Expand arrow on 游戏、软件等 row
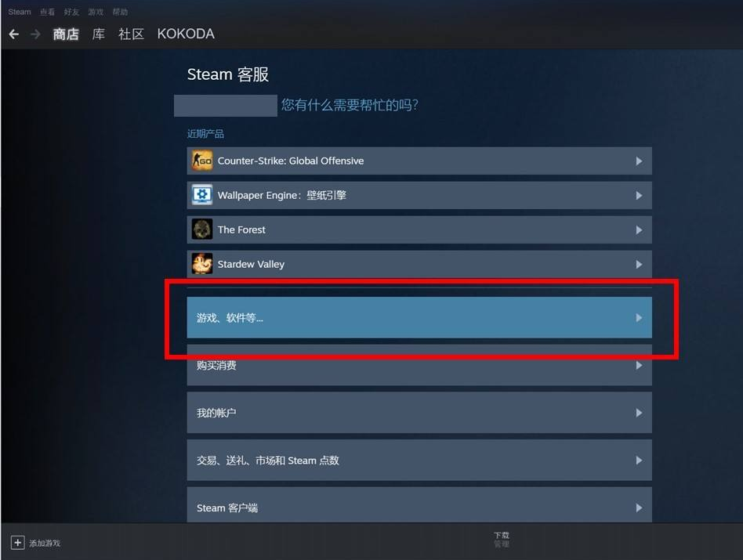This screenshot has width=743, height=560. tap(640, 318)
